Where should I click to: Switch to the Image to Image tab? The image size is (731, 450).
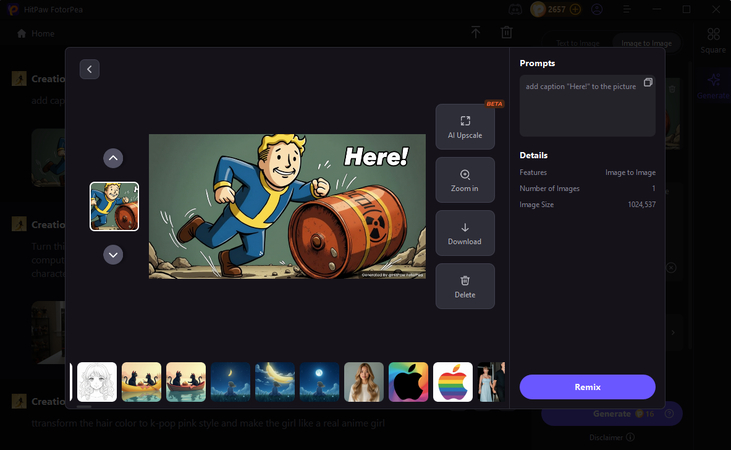646,43
